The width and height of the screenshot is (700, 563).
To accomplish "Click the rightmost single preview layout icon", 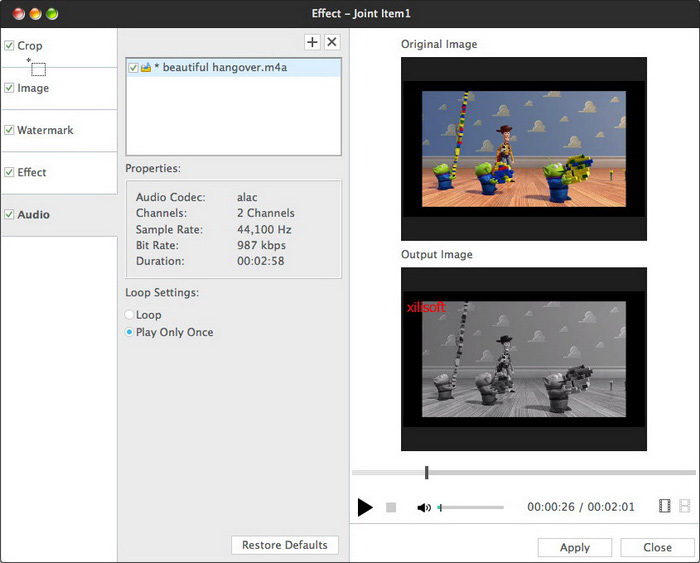I will tap(685, 507).
